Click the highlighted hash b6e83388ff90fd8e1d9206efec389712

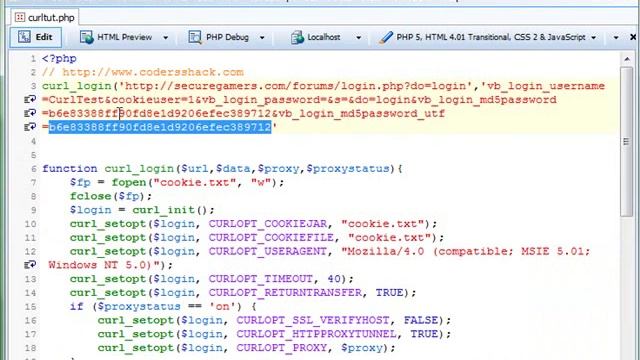click(x=160, y=127)
